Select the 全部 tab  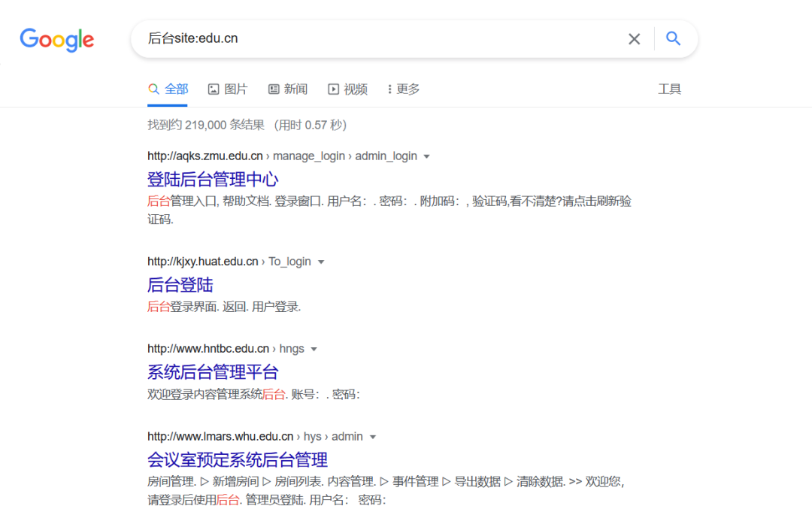(x=168, y=89)
